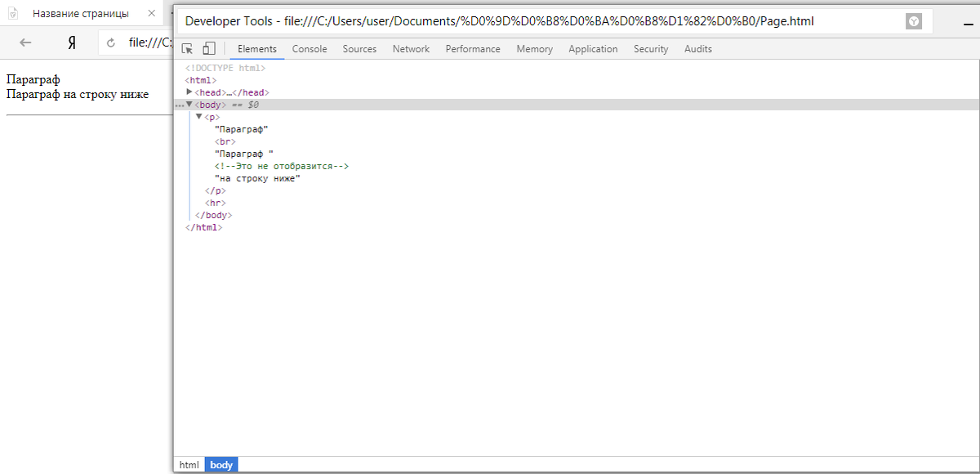Click 'Параграф на строку ниже' on the page
This screenshot has width=980, height=474.
(78, 94)
